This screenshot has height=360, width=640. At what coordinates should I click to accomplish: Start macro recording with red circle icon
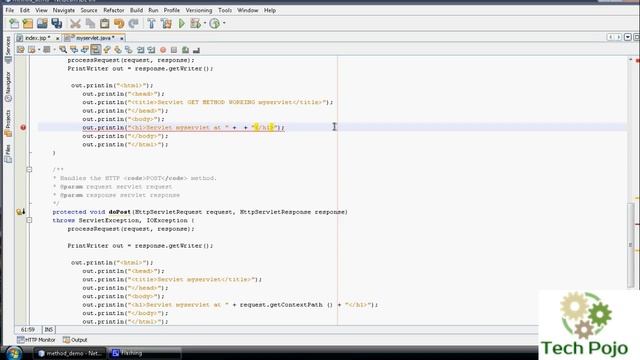163,50
